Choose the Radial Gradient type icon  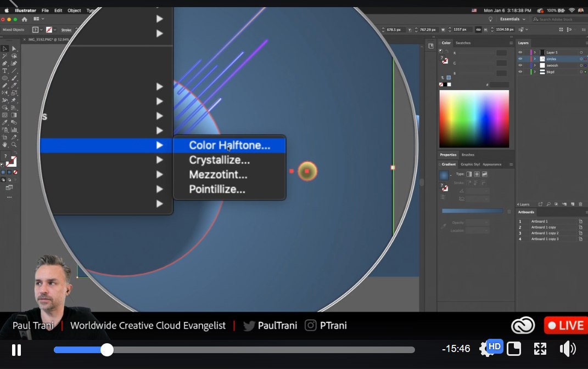(x=477, y=174)
